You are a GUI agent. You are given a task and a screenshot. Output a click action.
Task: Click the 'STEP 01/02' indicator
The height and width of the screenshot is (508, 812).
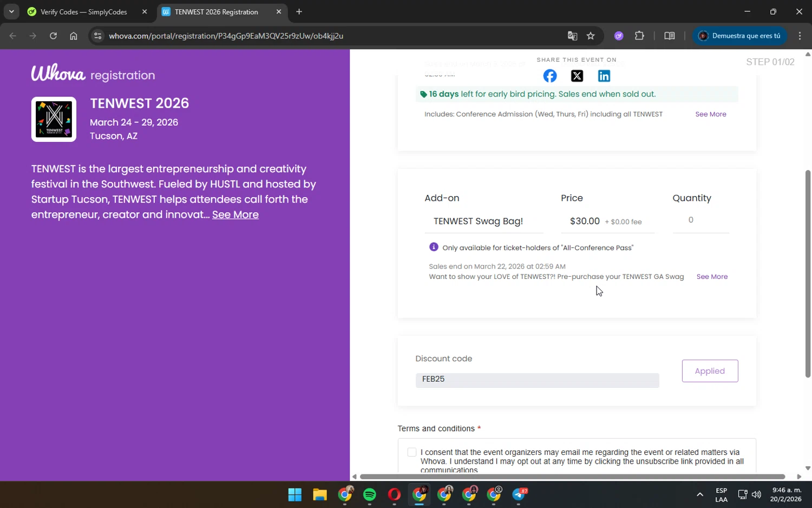(x=770, y=62)
